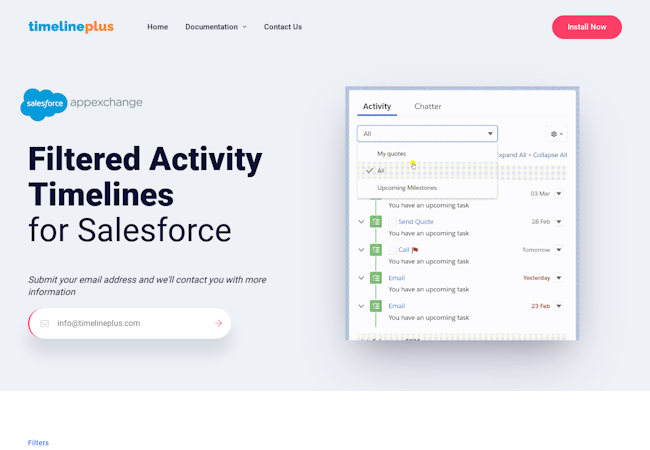
Task: Click the green task icon beside Call
Action: click(x=376, y=249)
